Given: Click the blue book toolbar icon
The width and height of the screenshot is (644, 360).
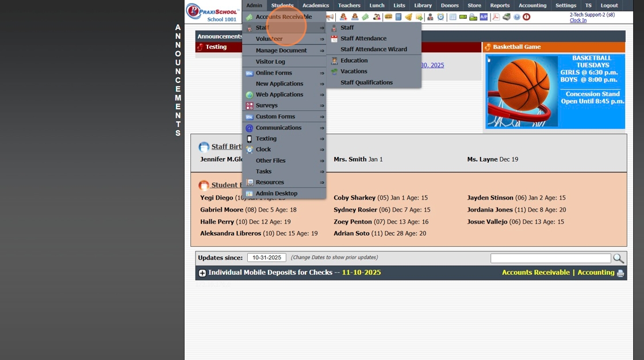Looking at the screenshot, I should point(398,17).
